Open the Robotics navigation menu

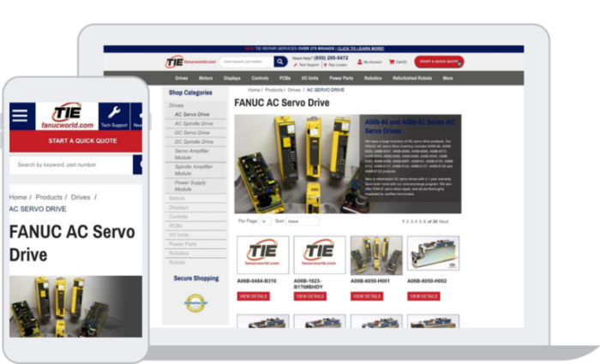[373, 78]
